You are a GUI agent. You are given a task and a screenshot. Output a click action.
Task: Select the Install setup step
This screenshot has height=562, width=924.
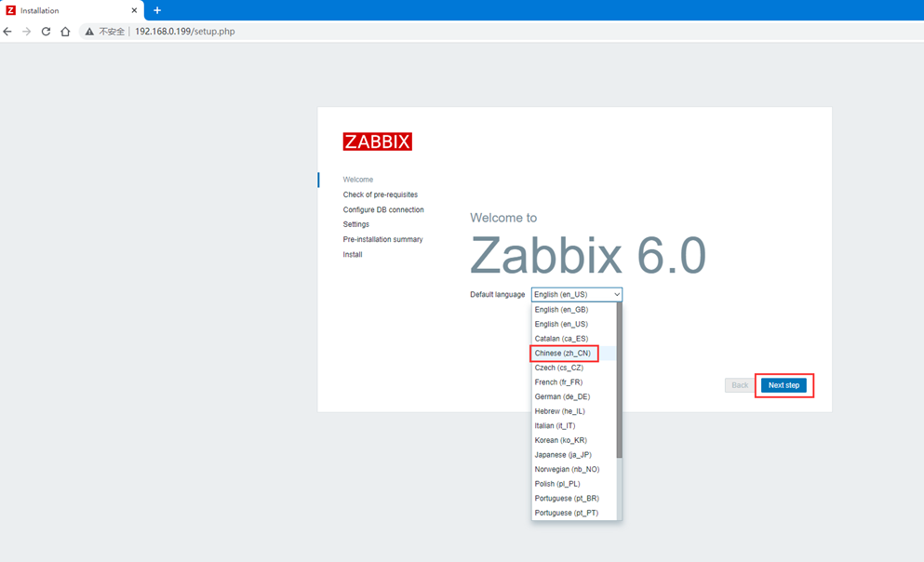(x=353, y=255)
